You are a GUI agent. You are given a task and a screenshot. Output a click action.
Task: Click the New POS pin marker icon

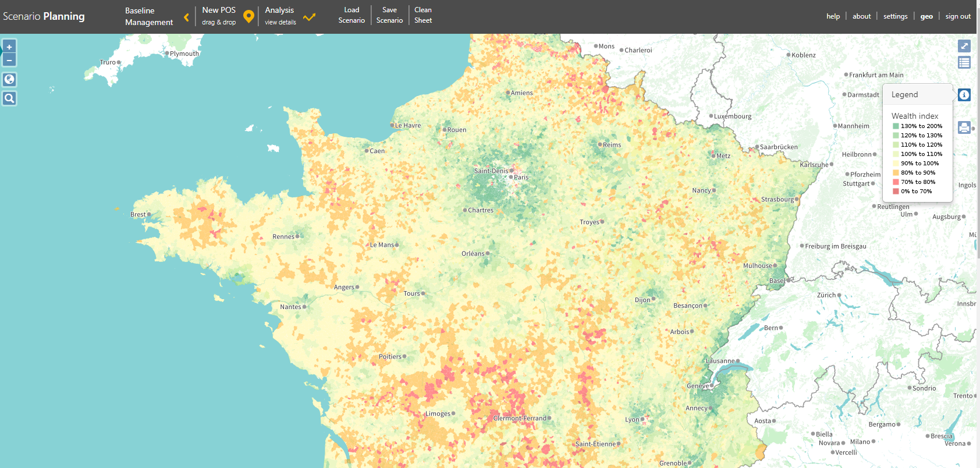(x=248, y=17)
